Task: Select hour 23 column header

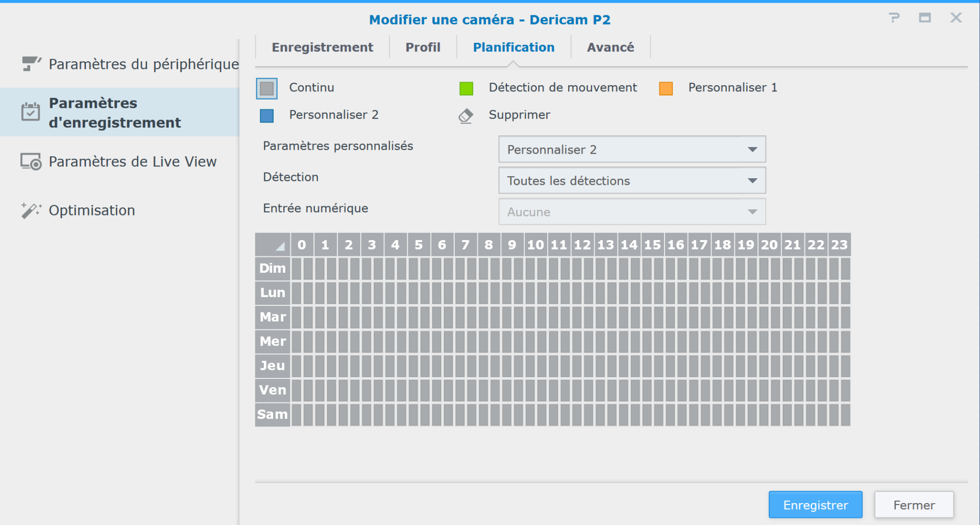Action: coord(840,245)
